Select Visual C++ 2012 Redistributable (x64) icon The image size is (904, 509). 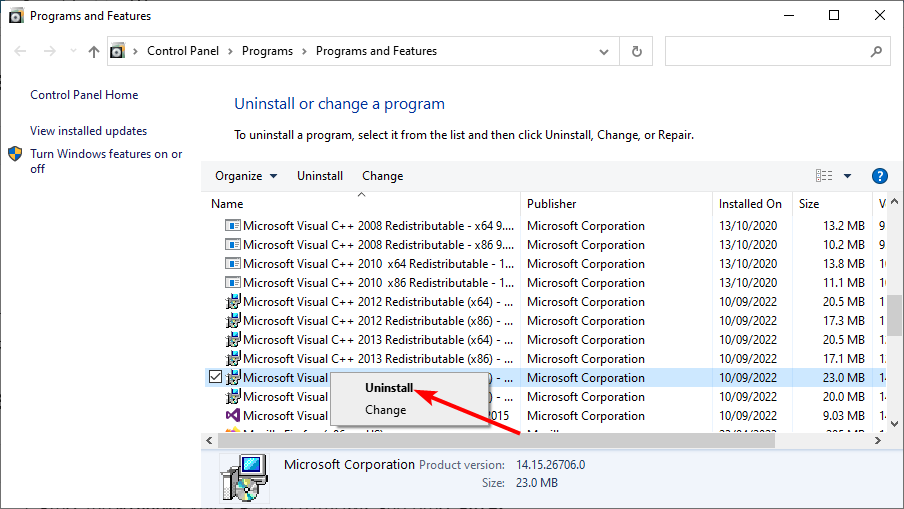tap(232, 301)
